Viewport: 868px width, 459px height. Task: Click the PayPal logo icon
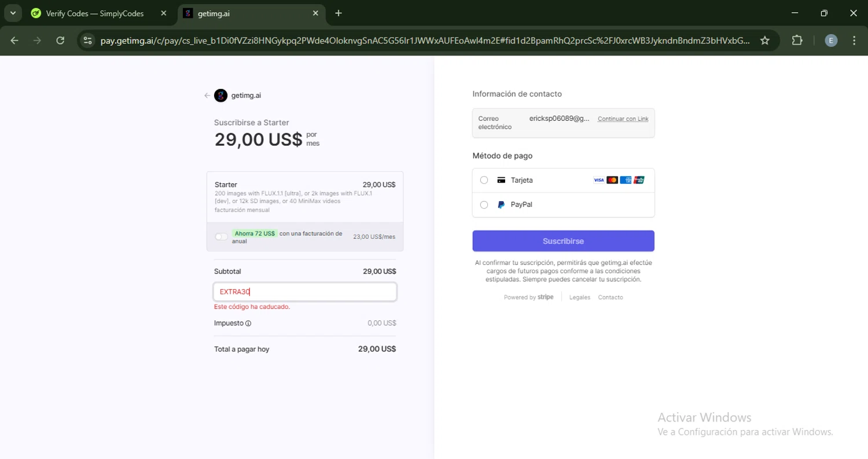(x=501, y=205)
